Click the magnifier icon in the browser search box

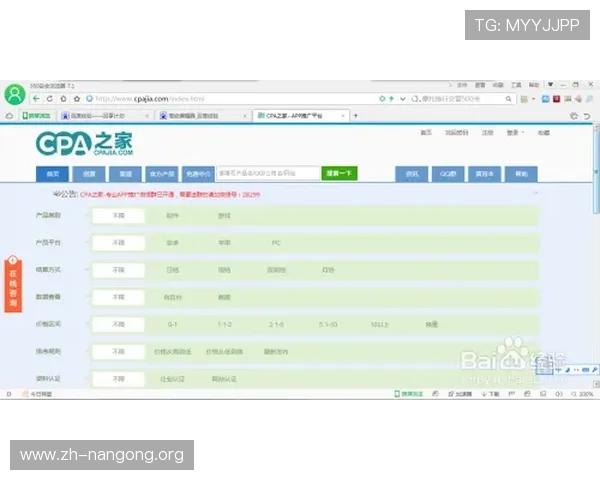pyautogui.click(x=508, y=99)
